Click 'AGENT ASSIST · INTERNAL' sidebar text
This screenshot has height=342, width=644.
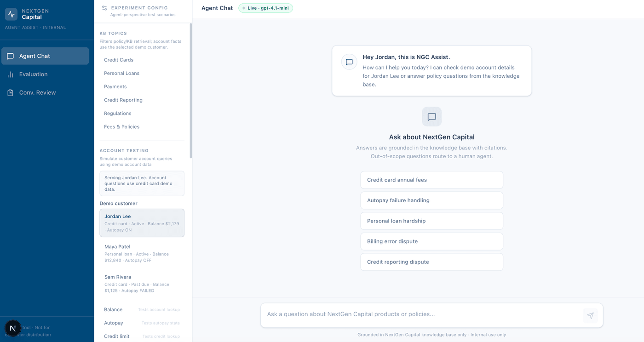35,28
